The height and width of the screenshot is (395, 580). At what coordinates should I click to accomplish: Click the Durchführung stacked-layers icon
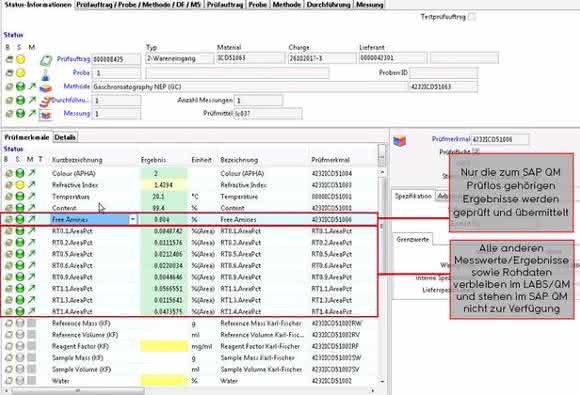pos(45,101)
